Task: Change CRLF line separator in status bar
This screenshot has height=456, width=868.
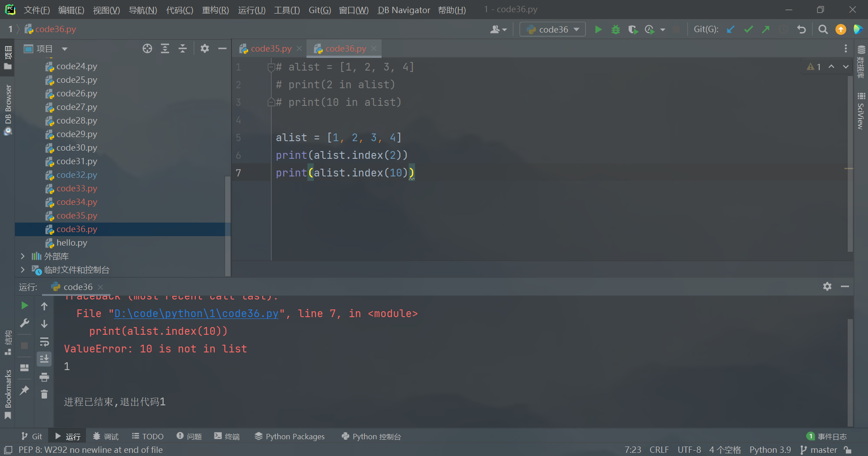Action: pyautogui.click(x=659, y=450)
